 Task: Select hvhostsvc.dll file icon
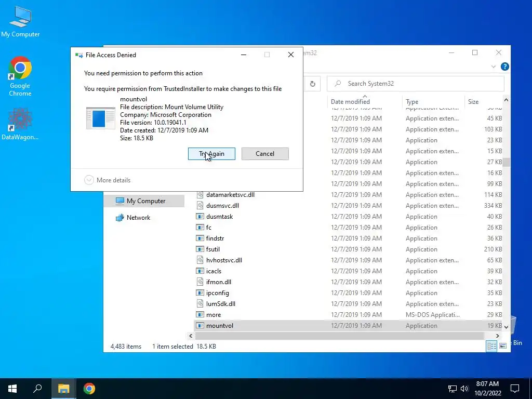click(x=200, y=260)
